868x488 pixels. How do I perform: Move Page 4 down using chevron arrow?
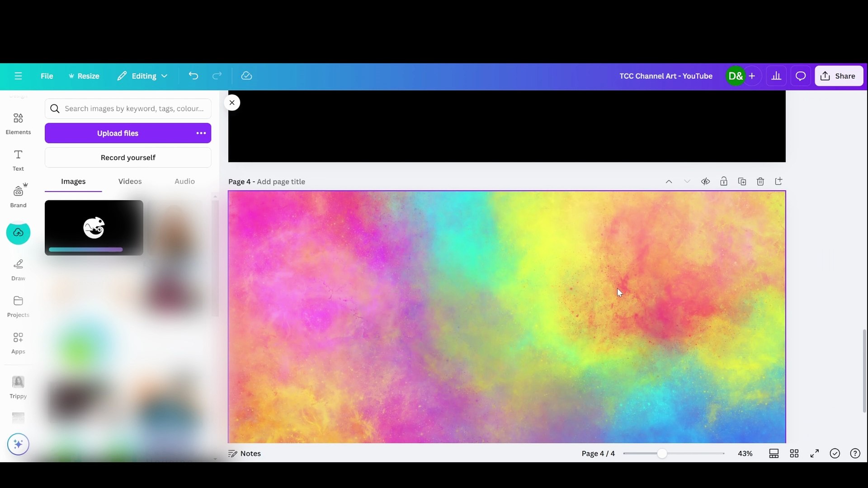tap(687, 181)
